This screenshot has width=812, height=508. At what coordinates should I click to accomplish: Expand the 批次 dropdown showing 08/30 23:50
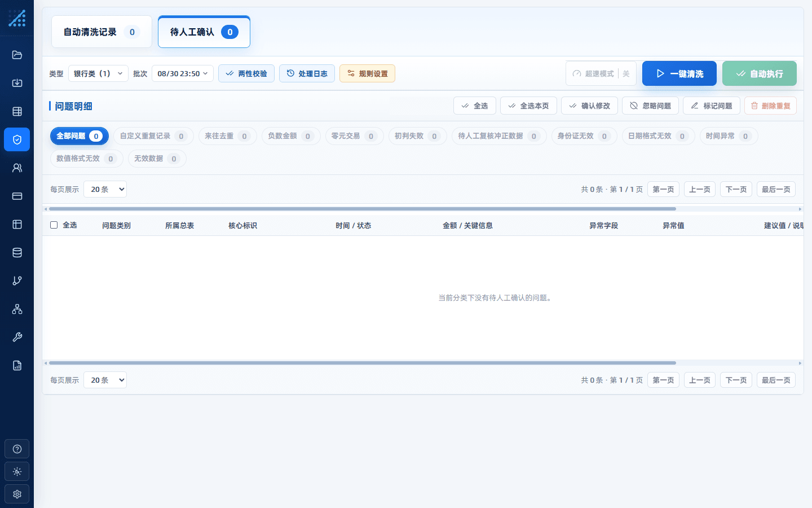(182, 73)
